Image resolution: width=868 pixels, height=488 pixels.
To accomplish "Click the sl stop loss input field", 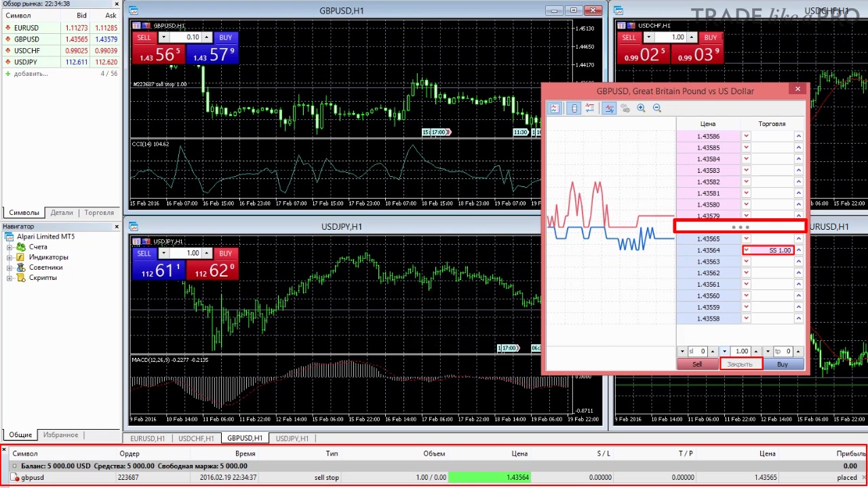I will 697,351.
